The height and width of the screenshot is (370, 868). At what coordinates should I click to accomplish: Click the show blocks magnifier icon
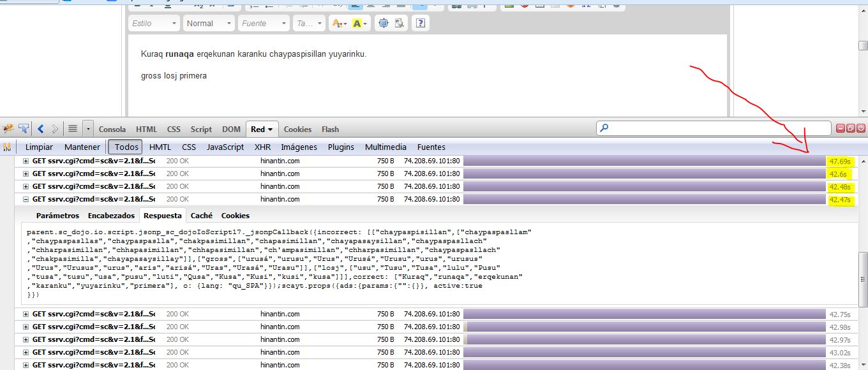point(400,24)
